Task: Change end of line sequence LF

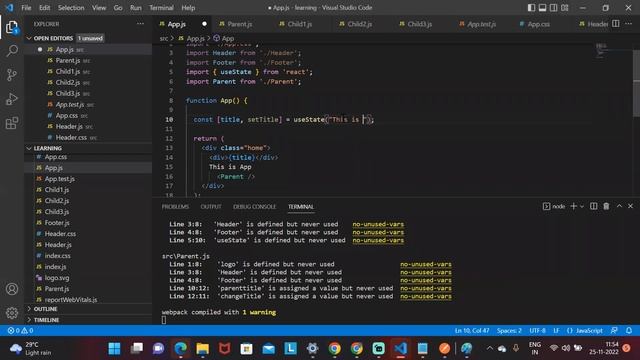Action: pyautogui.click(x=556, y=331)
